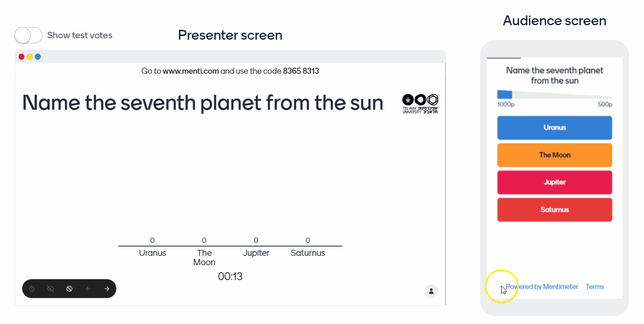Click the Tel Aviv University logo
The image size is (644, 324).
click(x=420, y=104)
